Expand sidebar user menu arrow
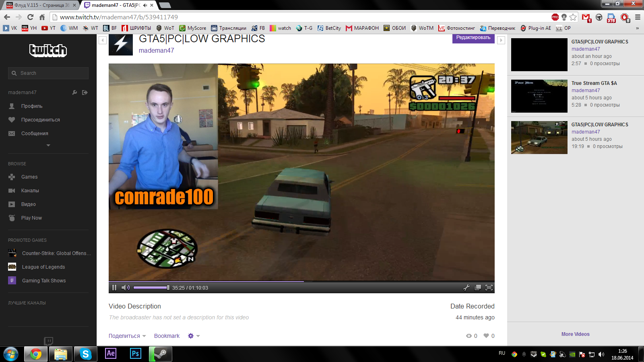This screenshot has height=362, width=644. [48, 145]
